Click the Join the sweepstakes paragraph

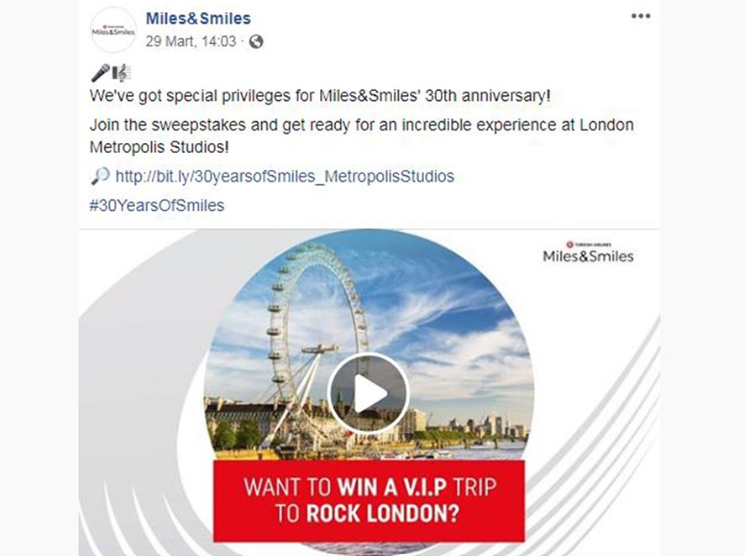(x=362, y=135)
